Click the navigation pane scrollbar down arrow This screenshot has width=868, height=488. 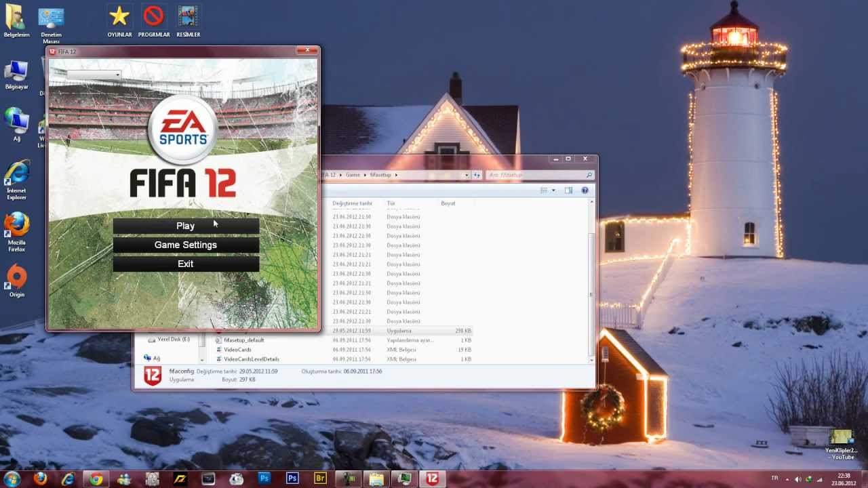point(202,359)
